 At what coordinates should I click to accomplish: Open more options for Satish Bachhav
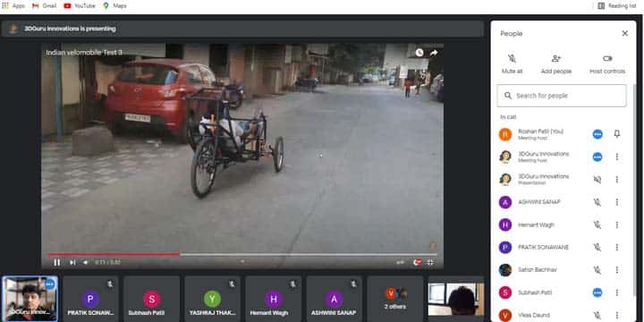[x=617, y=270]
